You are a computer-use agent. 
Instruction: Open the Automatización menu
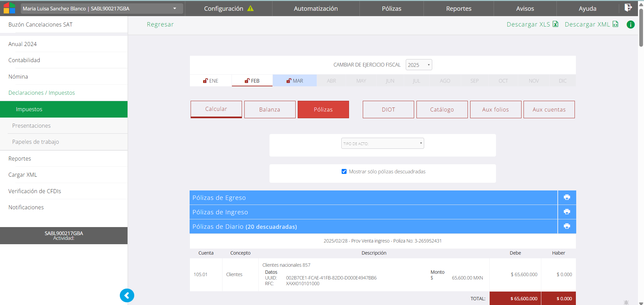pos(315,8)
